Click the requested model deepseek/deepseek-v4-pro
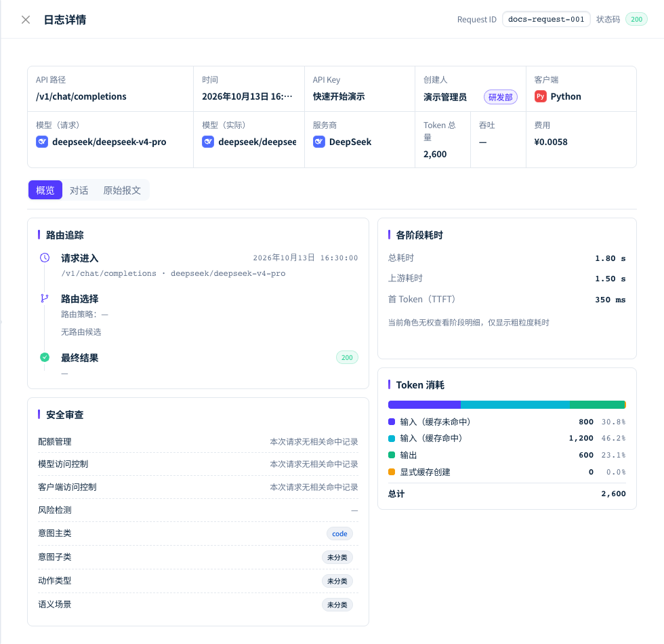Image resolution: width=664 pixels, height=644 pixels. click(109, 142)
